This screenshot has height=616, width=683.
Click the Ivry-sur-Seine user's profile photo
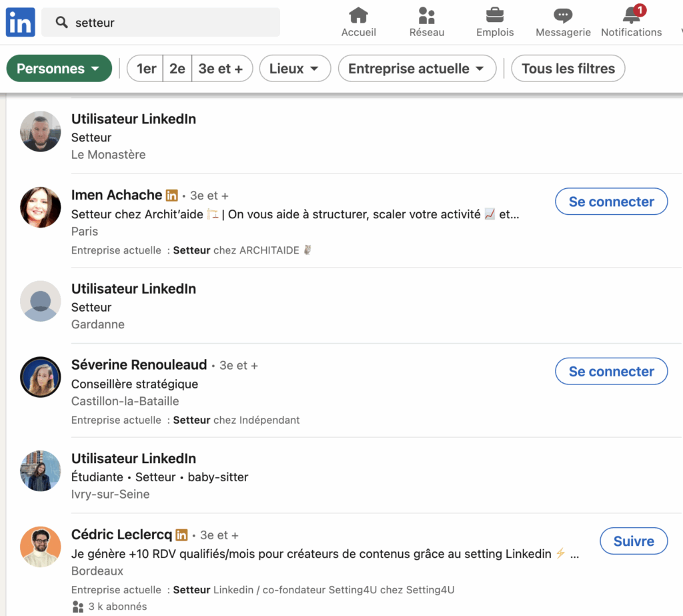click(x=41, y=471)
